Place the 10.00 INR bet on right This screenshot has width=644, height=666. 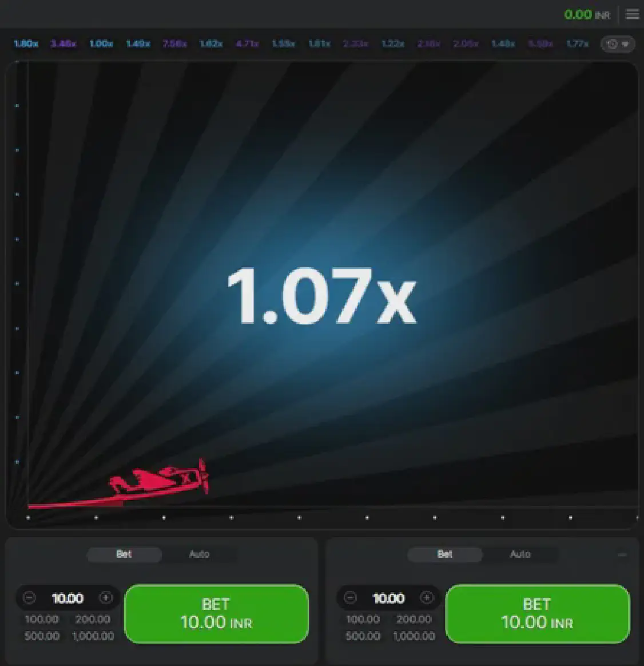pyautogui.click(x=537, y=613)
